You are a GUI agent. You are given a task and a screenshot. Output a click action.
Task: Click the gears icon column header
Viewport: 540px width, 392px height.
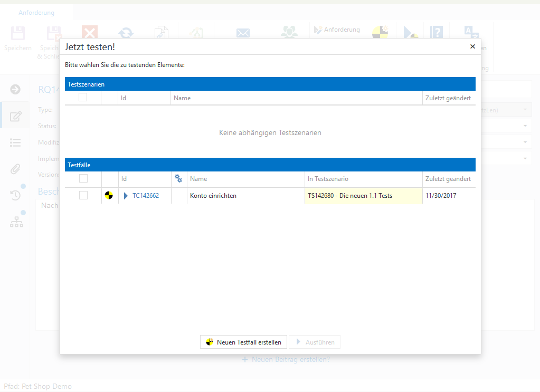point(178,179)
